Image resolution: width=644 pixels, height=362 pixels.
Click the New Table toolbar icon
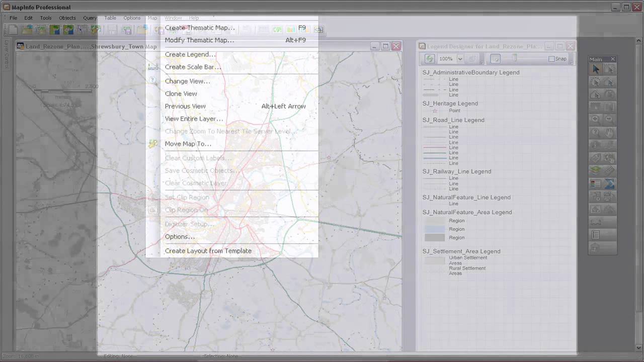[13, 30]
